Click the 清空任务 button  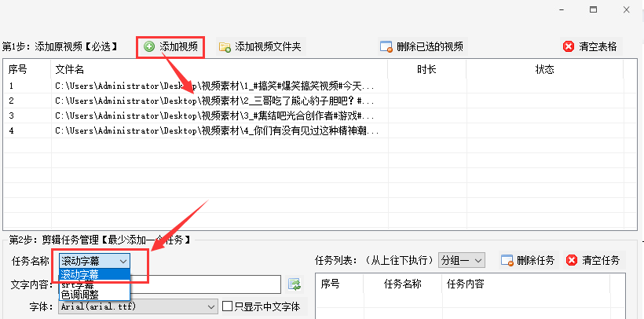click(594, 260)
